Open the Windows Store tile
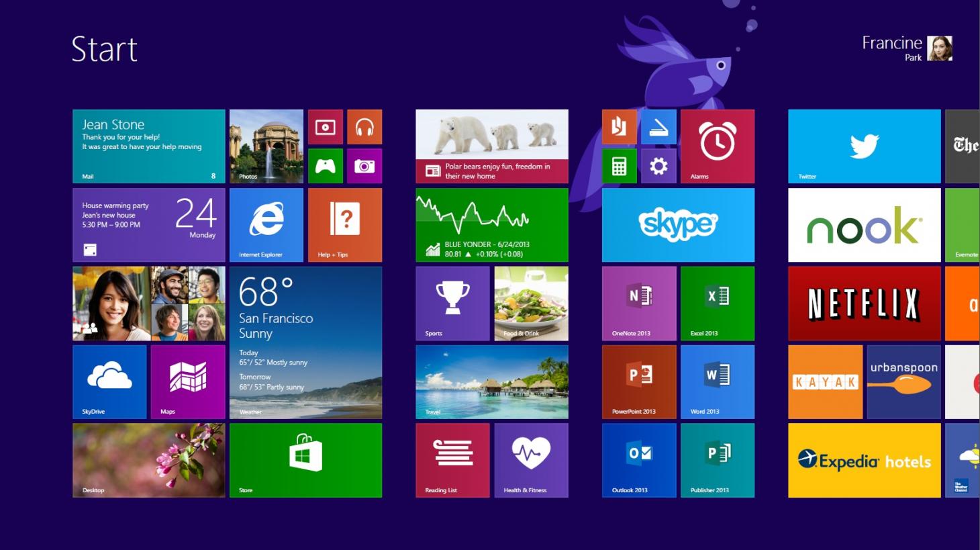Screen dimensions: 980x550 pos(305,460)
